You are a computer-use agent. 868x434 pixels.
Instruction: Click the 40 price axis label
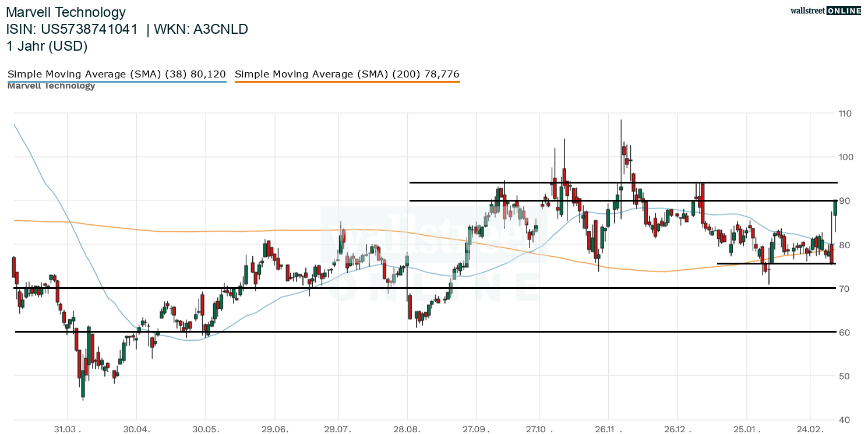tap(844, 419)
